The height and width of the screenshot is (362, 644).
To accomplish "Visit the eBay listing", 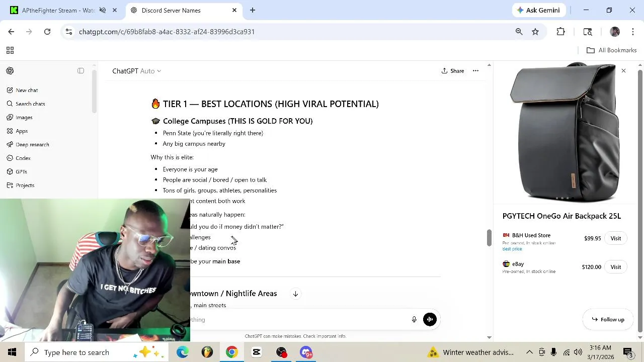I will coord(616,267).
